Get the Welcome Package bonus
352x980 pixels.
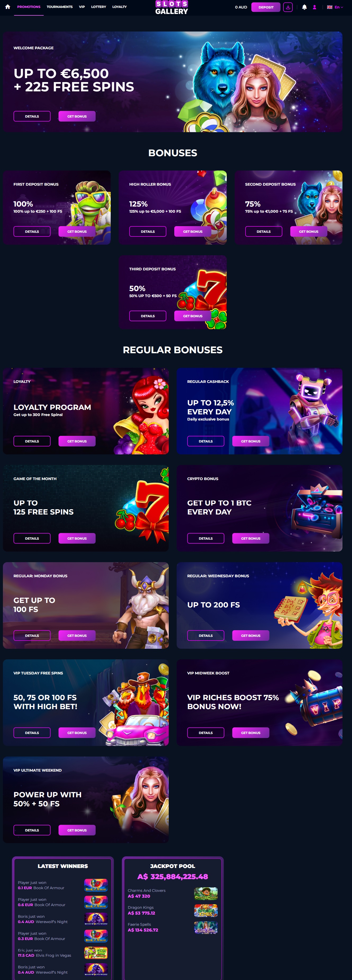click(77, 117)
